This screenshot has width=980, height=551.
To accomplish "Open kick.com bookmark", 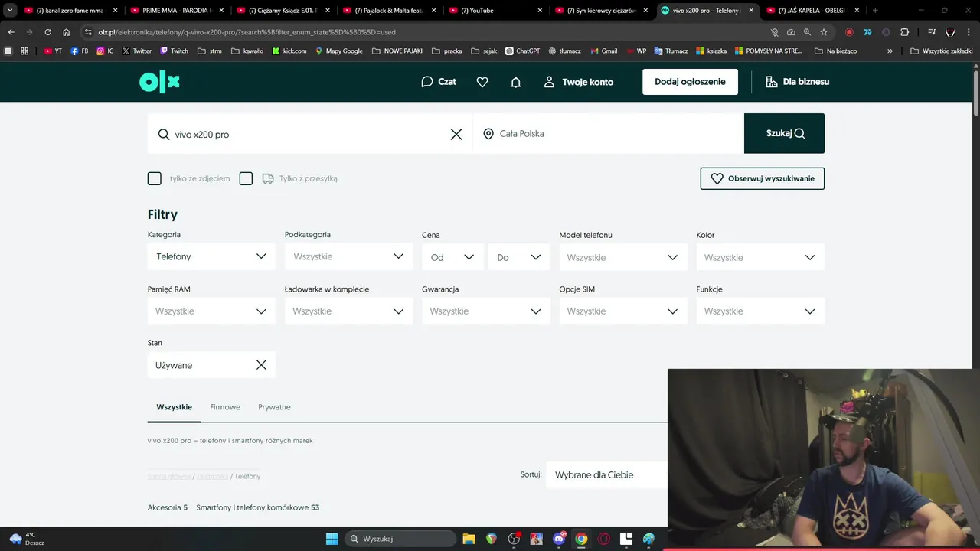I will 289,51.
